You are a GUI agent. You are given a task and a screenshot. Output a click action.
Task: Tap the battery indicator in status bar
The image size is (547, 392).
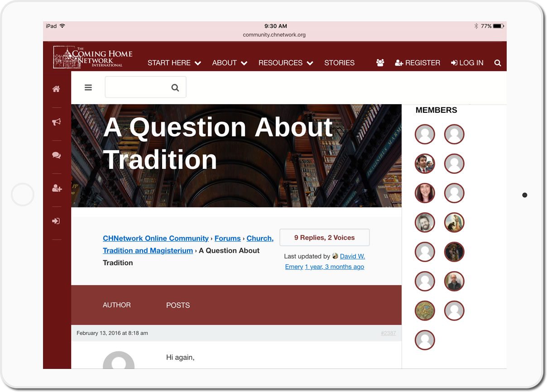(499, 26)
